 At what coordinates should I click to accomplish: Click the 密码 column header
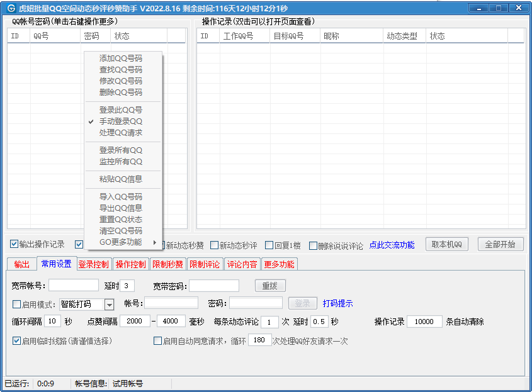tap(96, 36)
